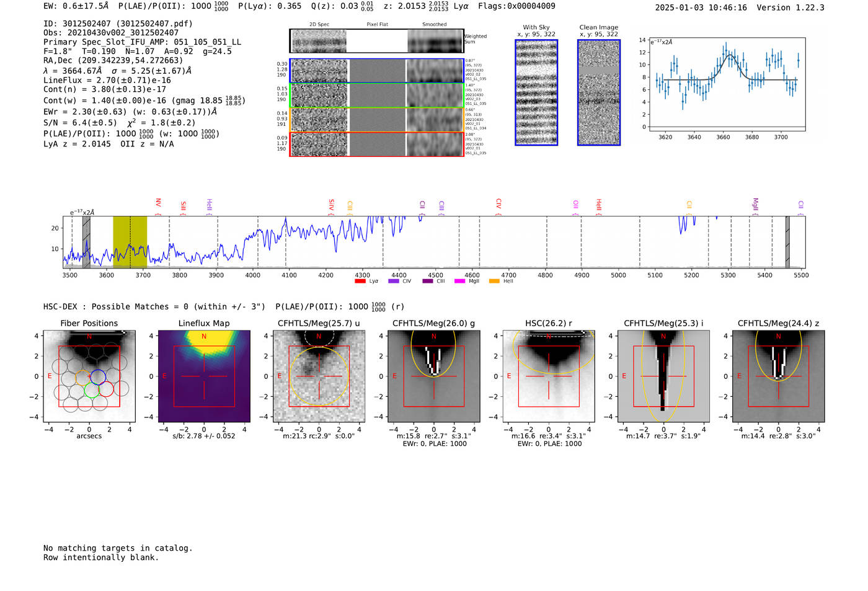868x591 pixels.
Task: Click the yellow highlighted band in the spectrum
Action: tap(130, 242)
